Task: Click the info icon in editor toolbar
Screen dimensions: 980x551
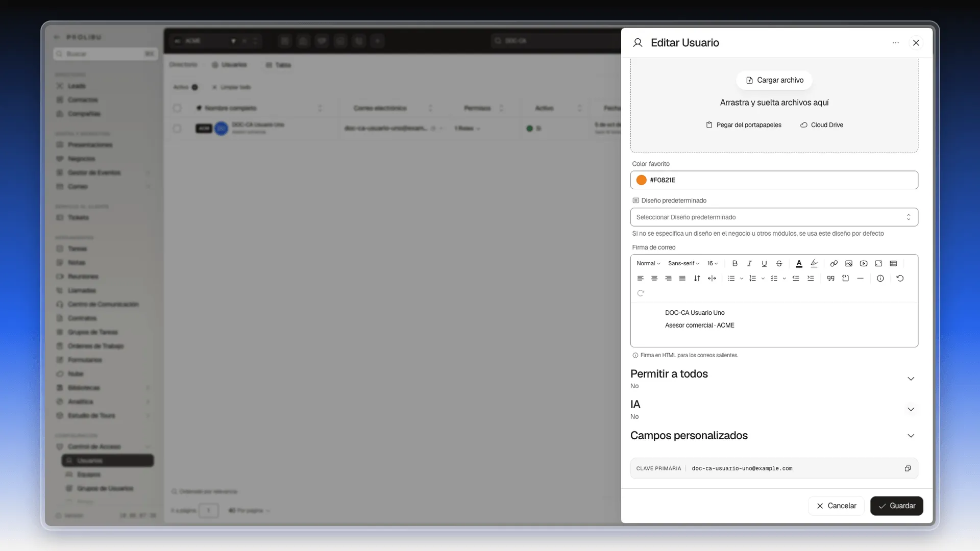Action: point(880,279)
